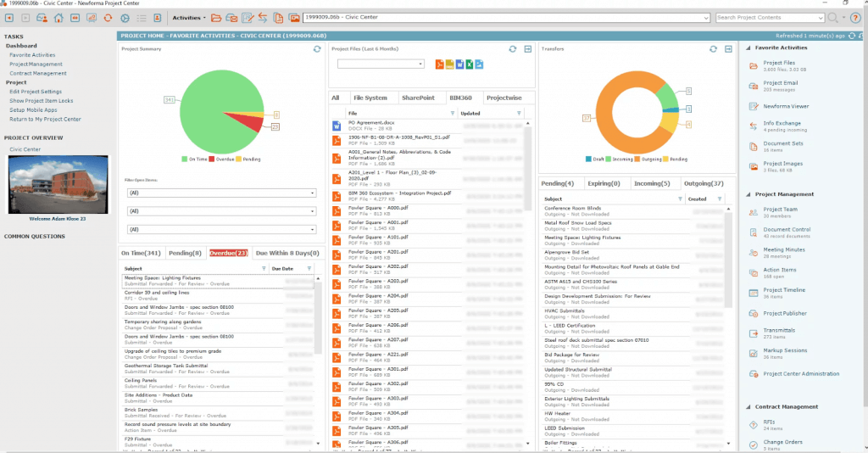Image resolution: width=868 pixels, height=453 pixels.
Task: Click the Project Timeline icon in the sidebar
Action: click(753, 293)
